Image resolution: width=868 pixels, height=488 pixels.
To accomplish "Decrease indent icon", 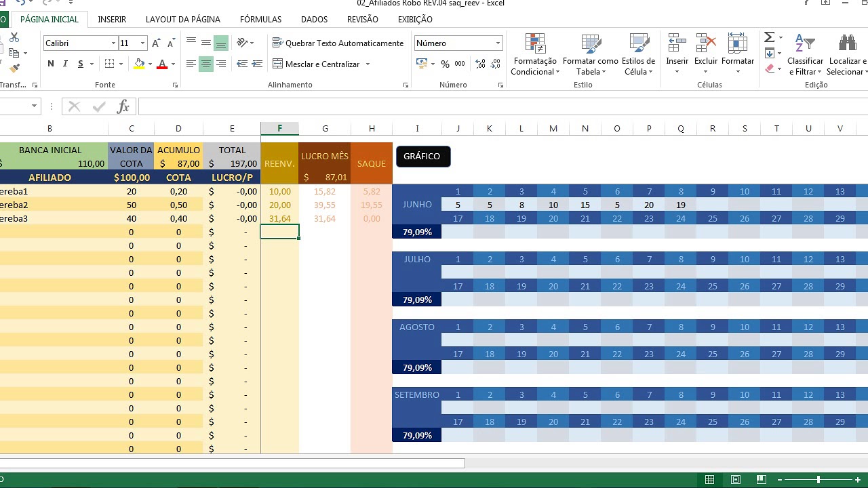I will click(x=242, y=64).
